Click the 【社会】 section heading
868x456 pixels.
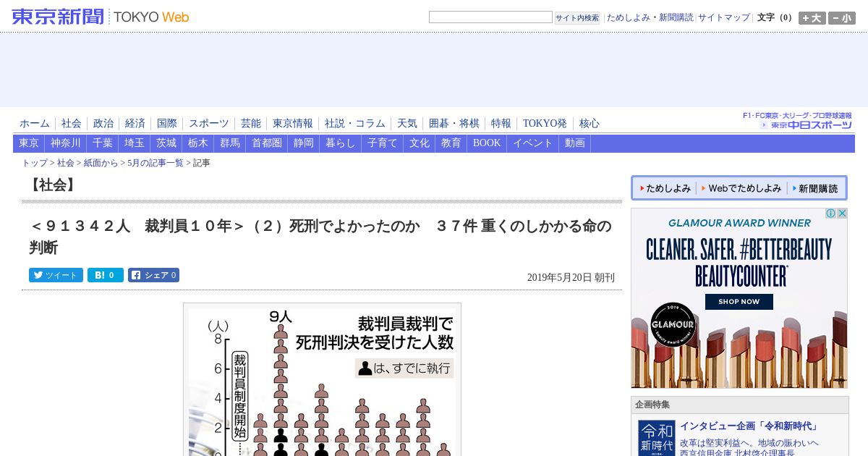point(52,185)
